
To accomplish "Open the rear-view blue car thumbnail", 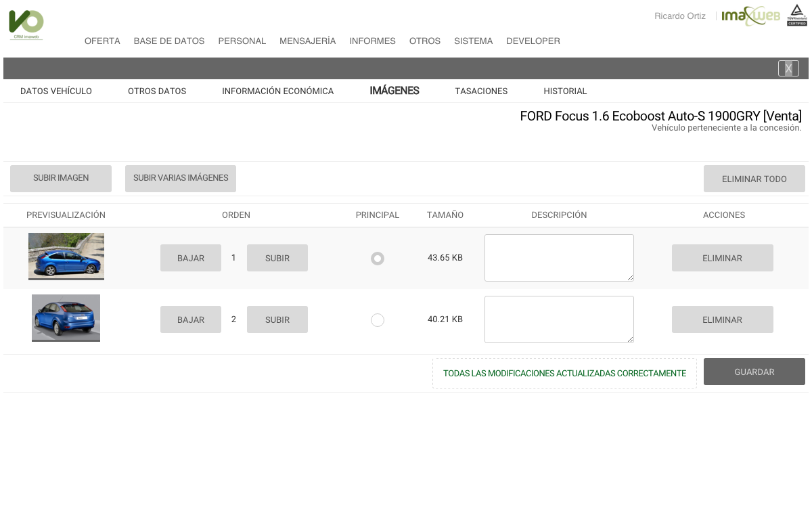I will click(x=66, y=318).
